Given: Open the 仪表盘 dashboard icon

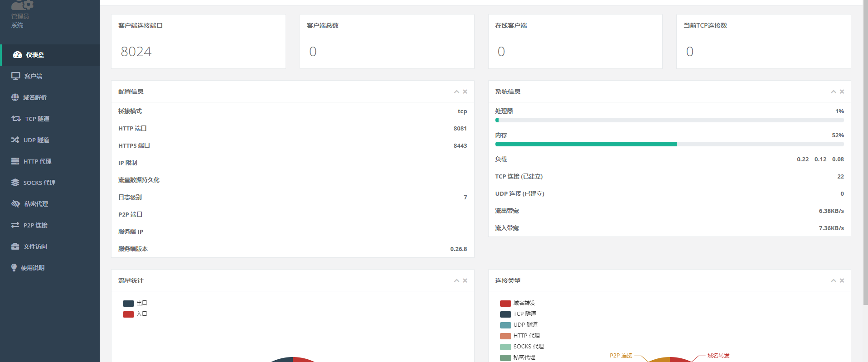Looking at the screenshot, I should [x=17, y=55].
